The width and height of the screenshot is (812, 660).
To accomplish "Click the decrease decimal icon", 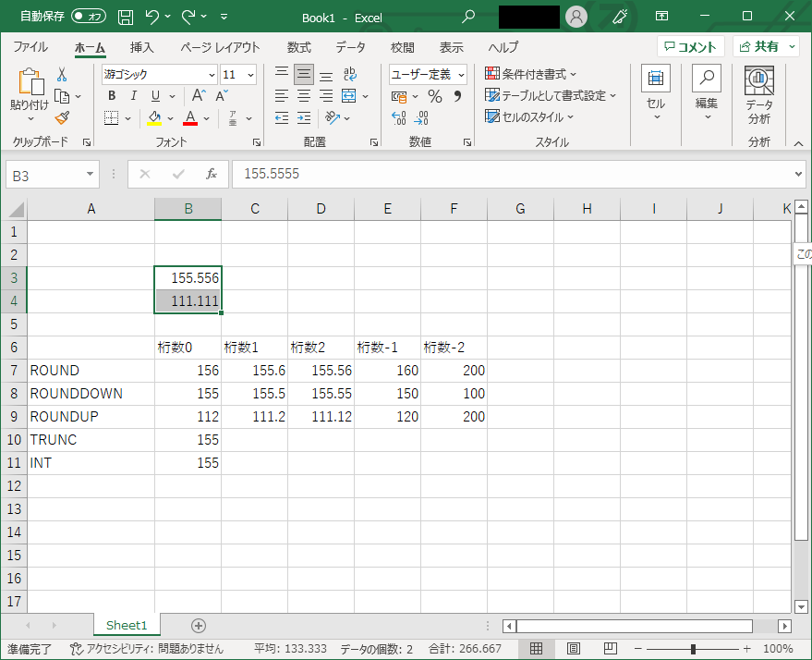I will pos(421,118).
